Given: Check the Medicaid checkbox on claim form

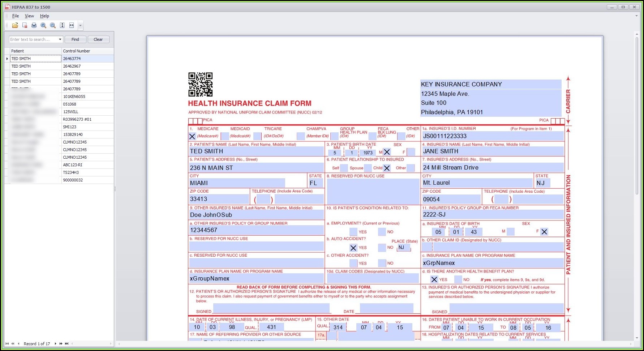Looking at the screenshot, I should click(x=225, y=136).
